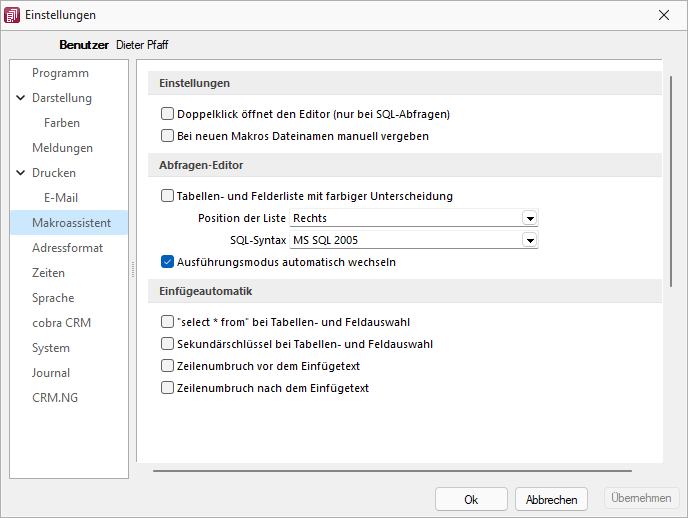Open the Position der Liste dropdown
This screenshot has height=518, width=688.
click(x=414, y=218)
